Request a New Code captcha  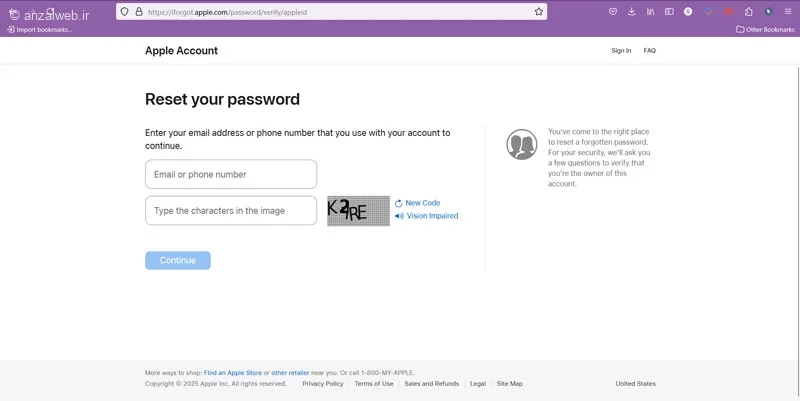point(422,203)
